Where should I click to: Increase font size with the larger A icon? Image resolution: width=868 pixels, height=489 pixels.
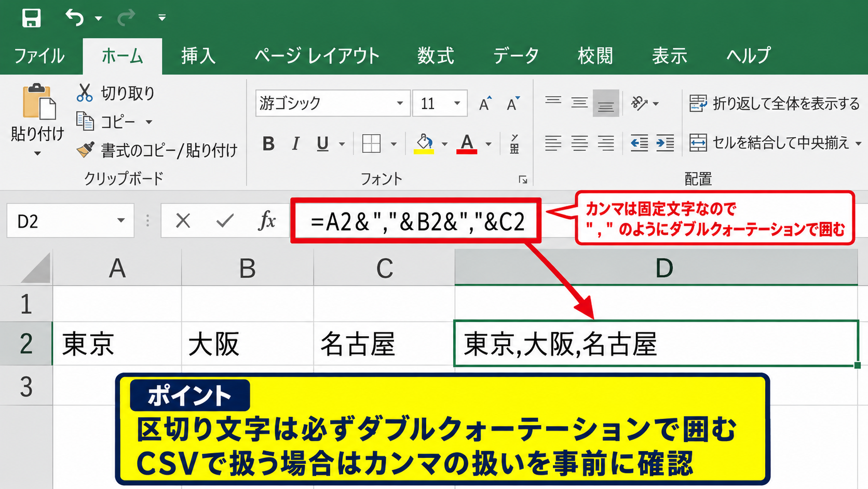[x=485, y=103]
